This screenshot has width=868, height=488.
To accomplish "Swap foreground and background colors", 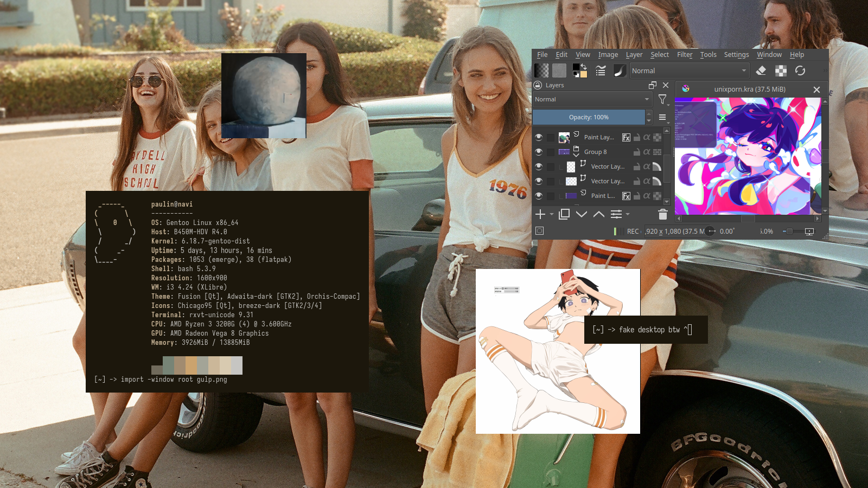I will [x=584, y=67].
